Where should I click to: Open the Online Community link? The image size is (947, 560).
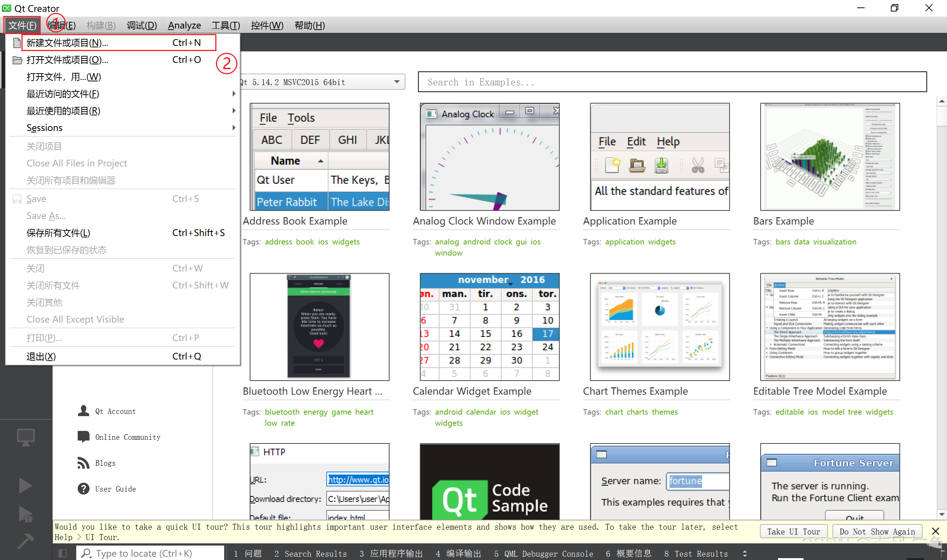pos(128,437)
